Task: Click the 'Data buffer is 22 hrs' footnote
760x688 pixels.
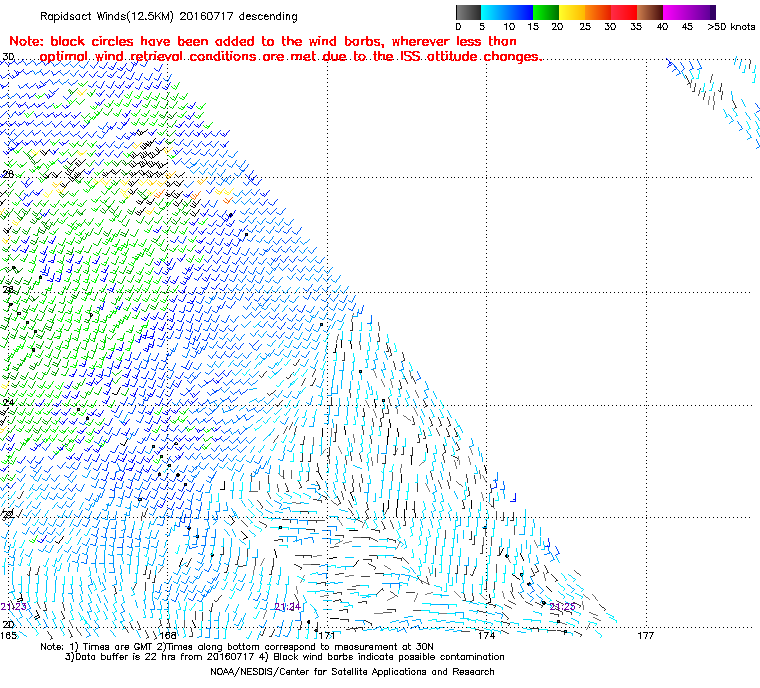Action: pyautogui.click(x=285, y=657)
